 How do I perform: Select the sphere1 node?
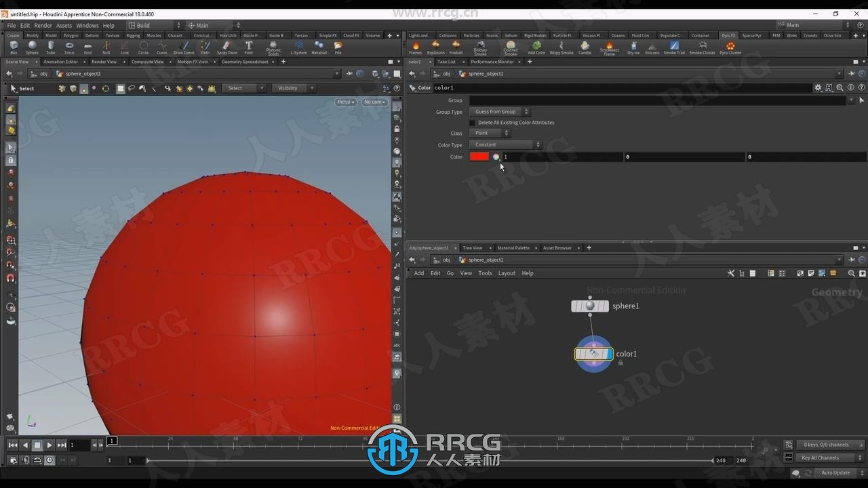(590, 306)
